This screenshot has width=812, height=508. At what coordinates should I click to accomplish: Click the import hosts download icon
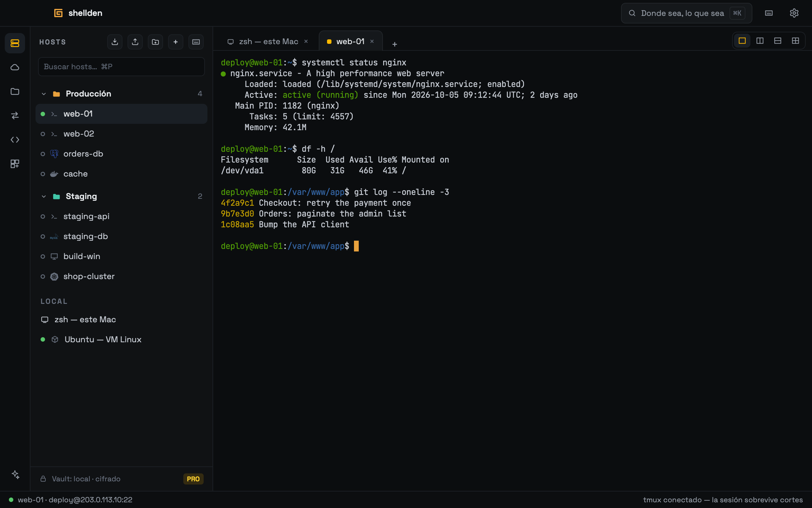[x=115, y=42]
